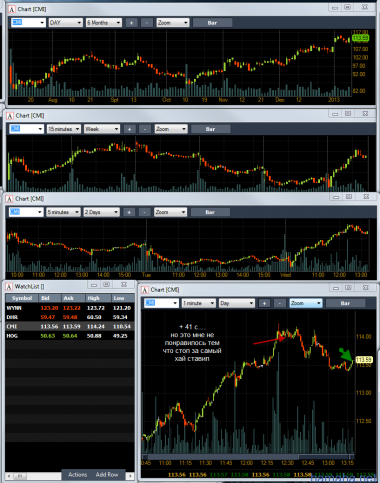Click plus button on the 15 minutes chart
380x483 pixels.
130,129
